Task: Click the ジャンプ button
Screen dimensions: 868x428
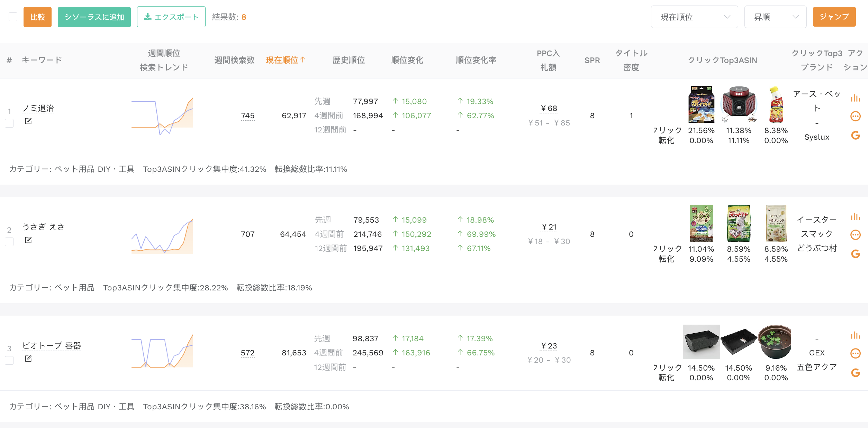Action: [x=834, y=17]
